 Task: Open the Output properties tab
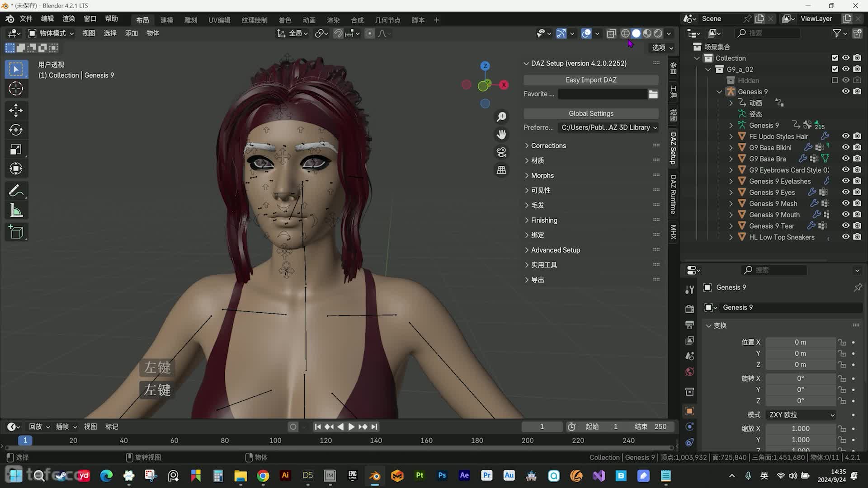pos(689,325)
